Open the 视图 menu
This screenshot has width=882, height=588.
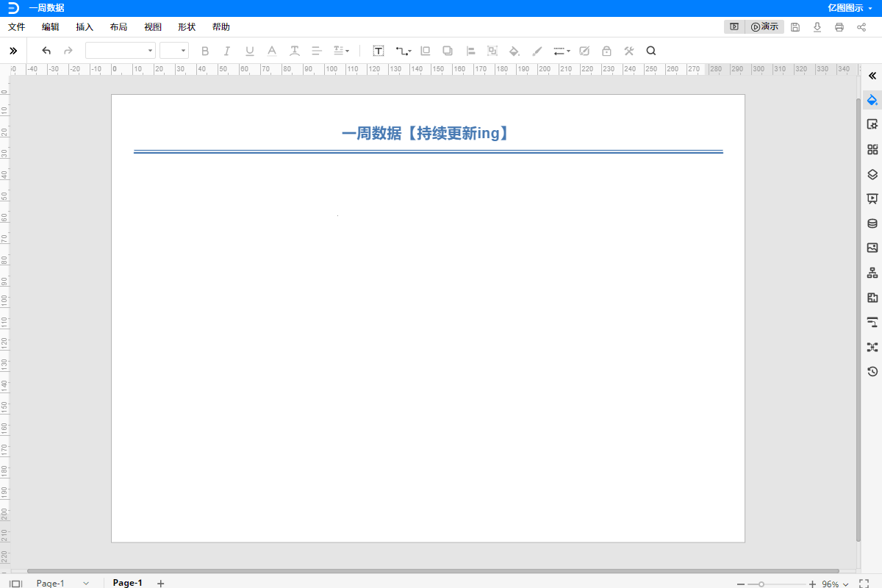(x=153, y=27)
